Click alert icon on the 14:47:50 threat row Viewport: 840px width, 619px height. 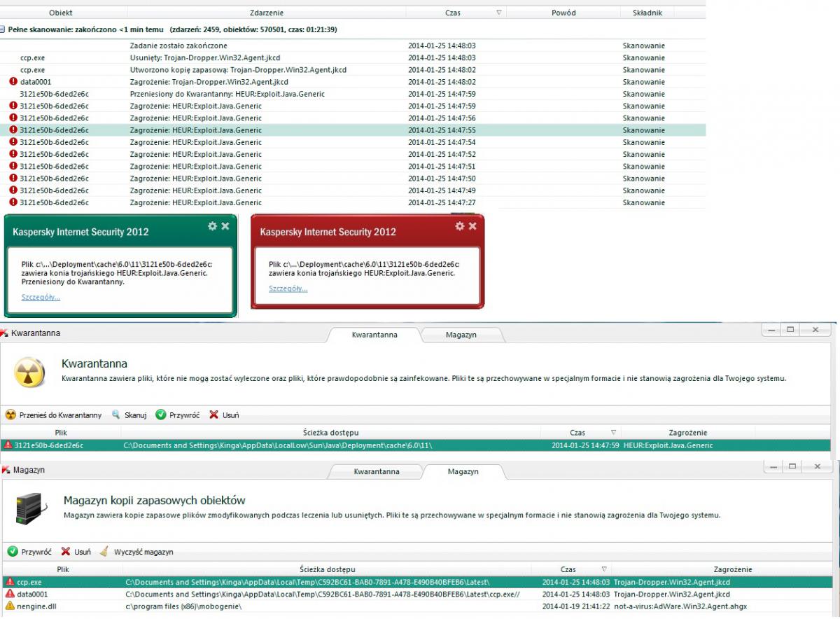click(13, 179)
